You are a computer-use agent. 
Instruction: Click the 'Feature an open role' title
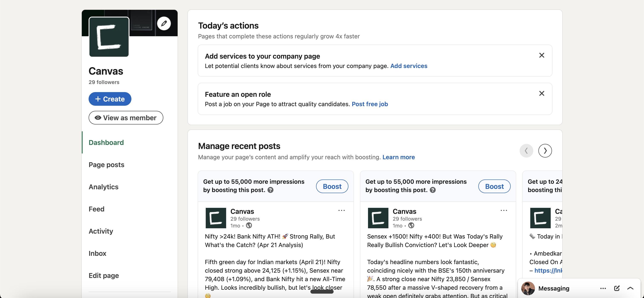point(238,94)
